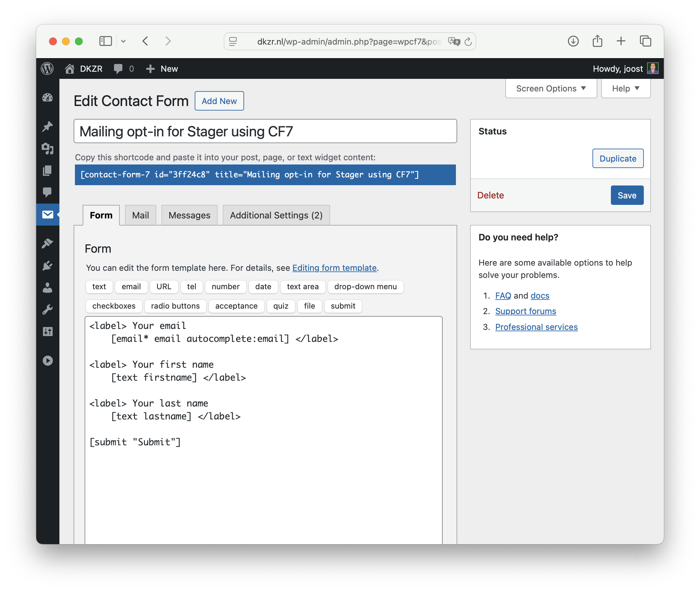
Task: Open the Settings sliders sidebar icon
Action: point(47,332)
